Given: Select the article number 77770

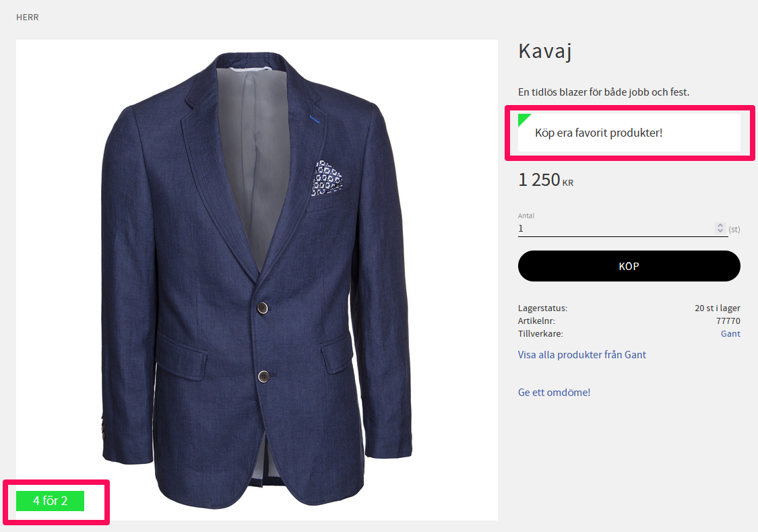Looking at the screenshot, I should click(728, 321).
